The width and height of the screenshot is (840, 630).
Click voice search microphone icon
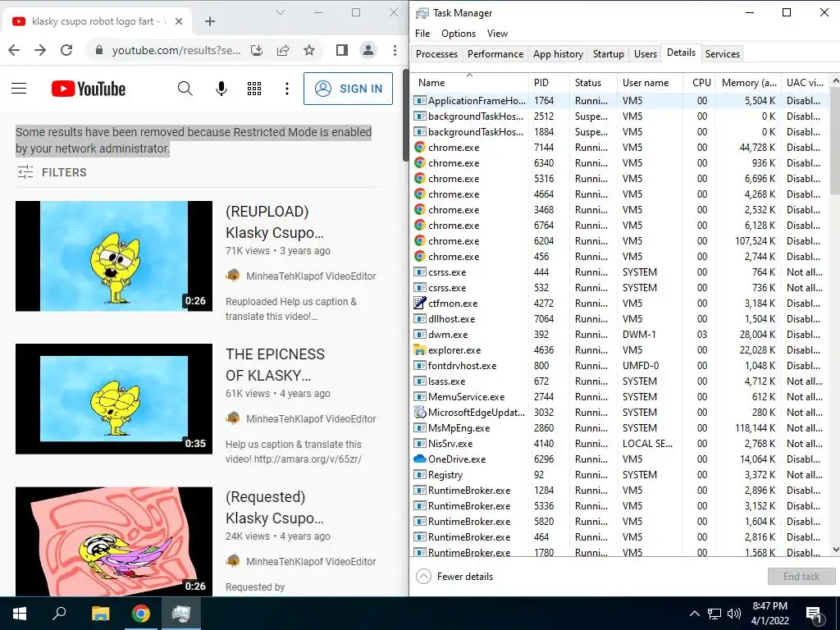(x=221, y=89)
